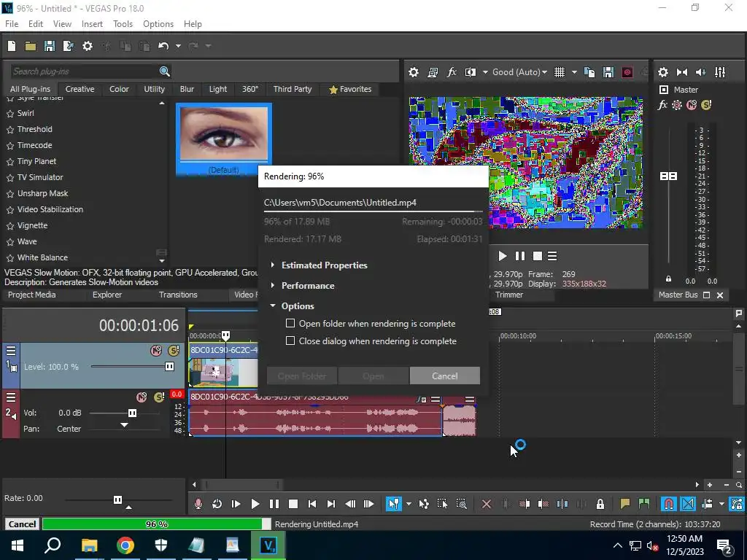Select the Normal Edit tool icon
This screenshot has width=747, height=560.
[393, 504]
